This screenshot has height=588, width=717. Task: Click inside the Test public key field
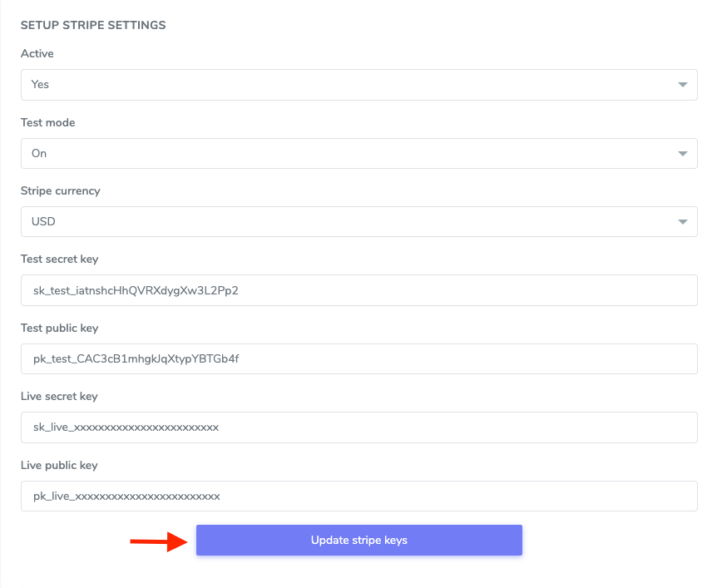[358, 358]
